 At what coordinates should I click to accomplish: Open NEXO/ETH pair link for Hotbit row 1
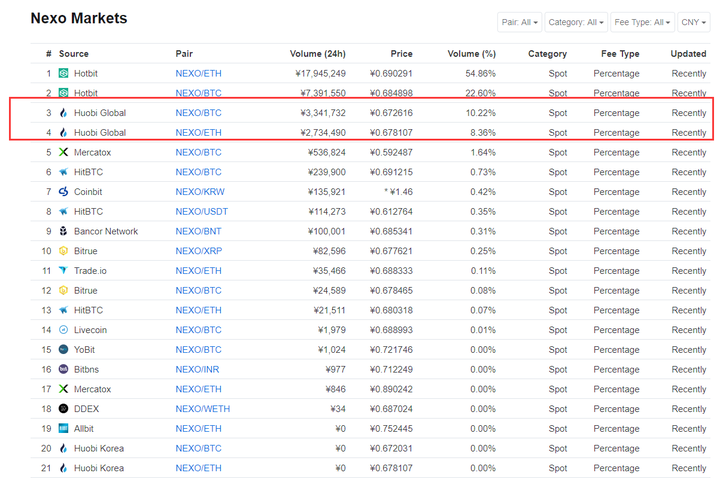point(198,73)
